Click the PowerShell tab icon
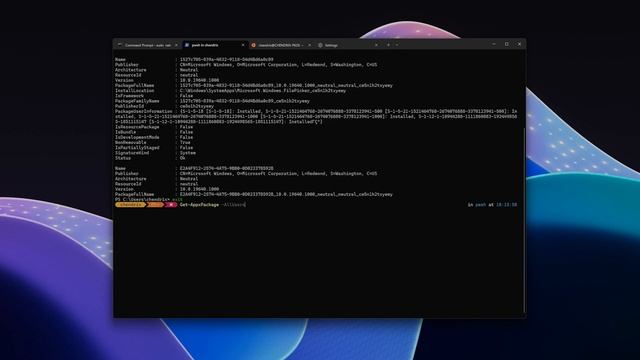Screen dimensions: 640x360 pos(187,45)
